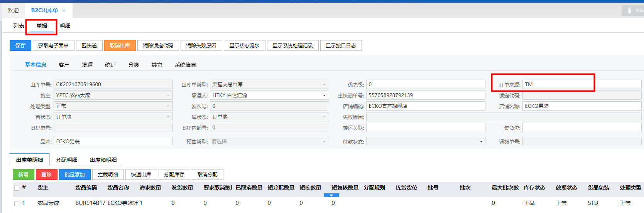This screenshot has width=644, height=213.
Task: Open the 出库单类型 dropdown arrow
Action: [324, 84]
